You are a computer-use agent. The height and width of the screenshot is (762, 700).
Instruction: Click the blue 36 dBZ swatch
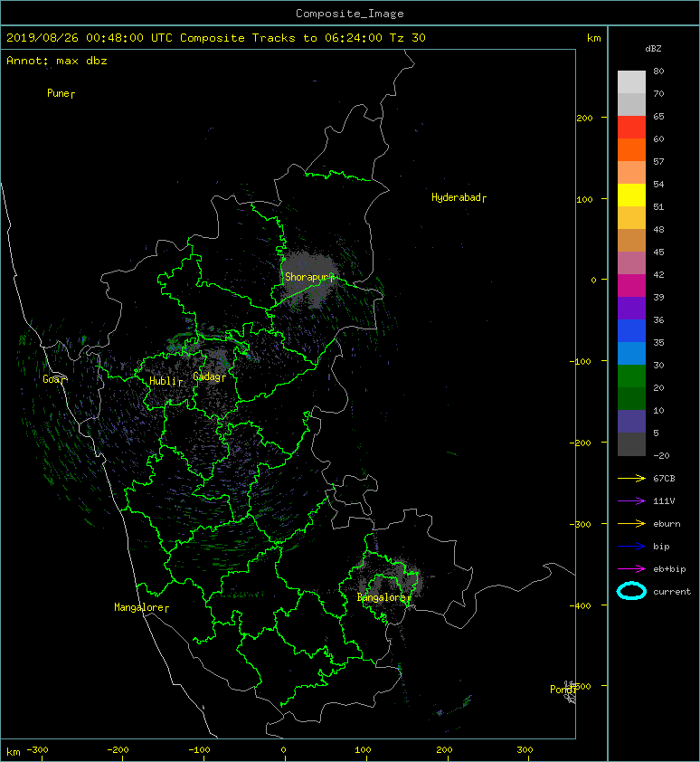coord(631,331)
